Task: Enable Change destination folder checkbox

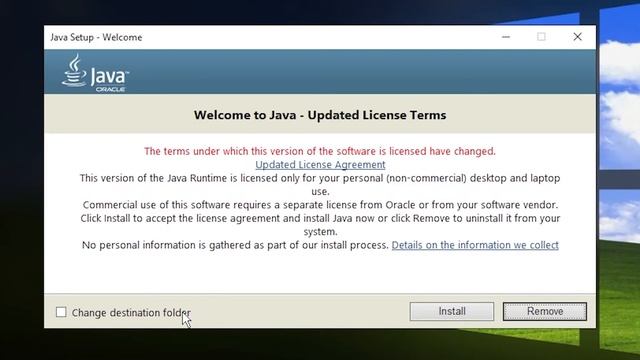Action: (x=61, y=312)
